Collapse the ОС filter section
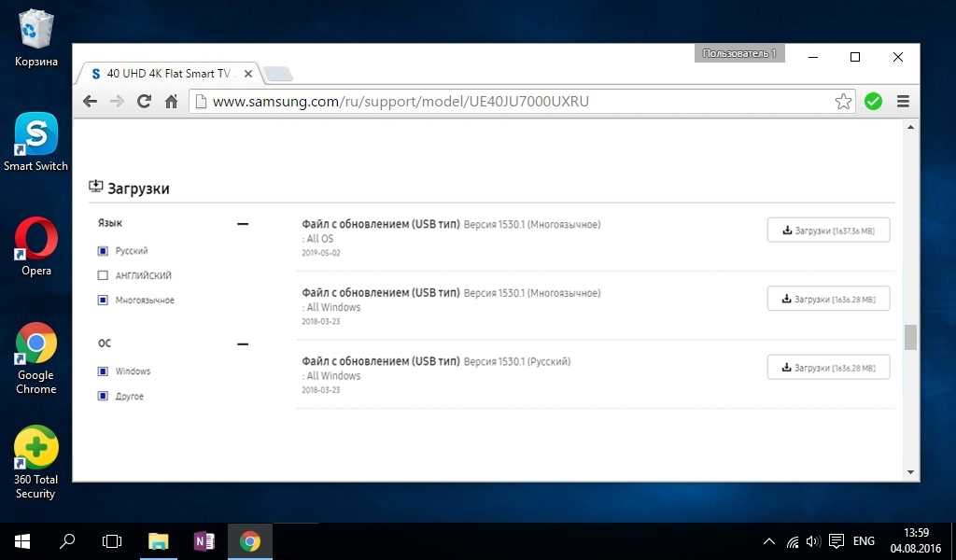This screenshot has width=956, height=560. [x=243, y=344]
